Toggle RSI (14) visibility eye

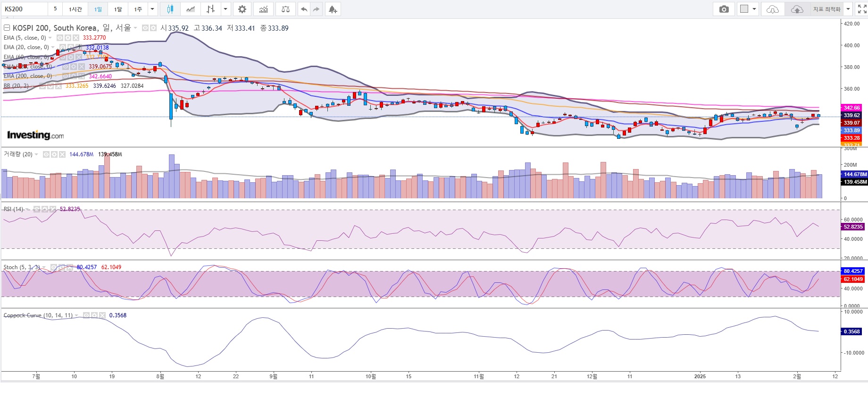point(37,209)
